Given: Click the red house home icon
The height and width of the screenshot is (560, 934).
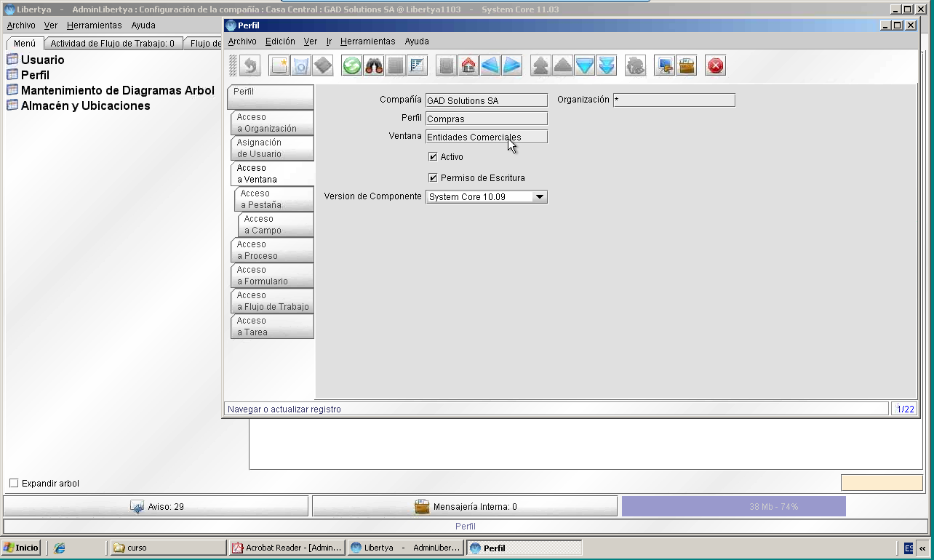Looking at the screenshot, I should pos(468,65).
